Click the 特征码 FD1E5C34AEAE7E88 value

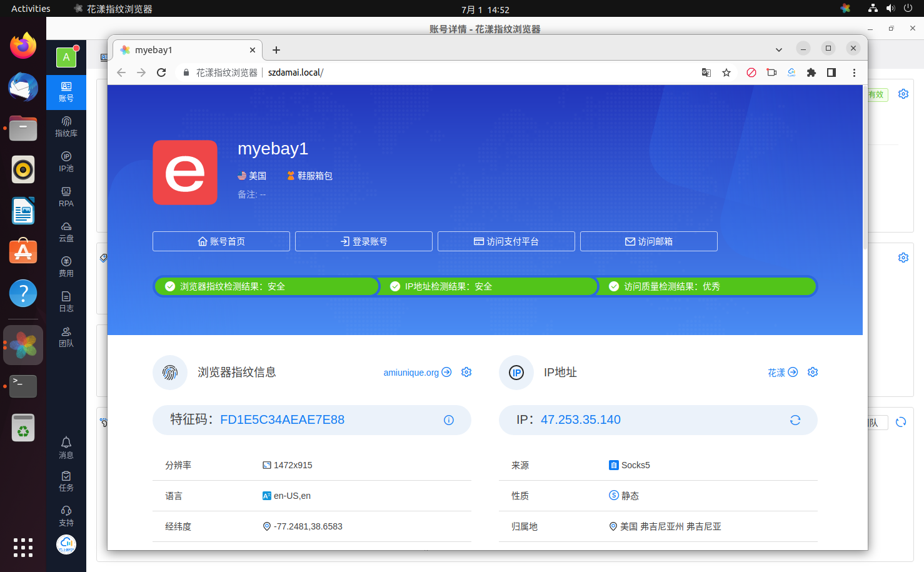point(282,420)
